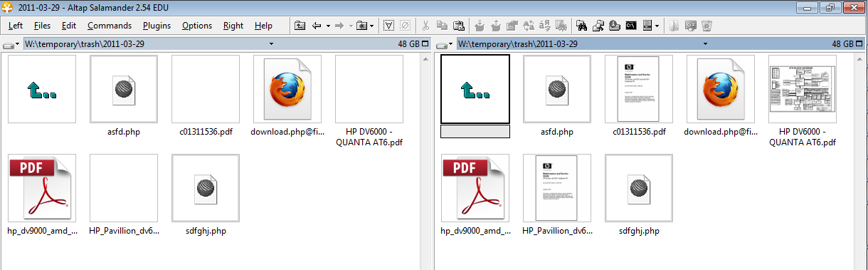Click the asfd.php file name in left panel

click(124, 132)
